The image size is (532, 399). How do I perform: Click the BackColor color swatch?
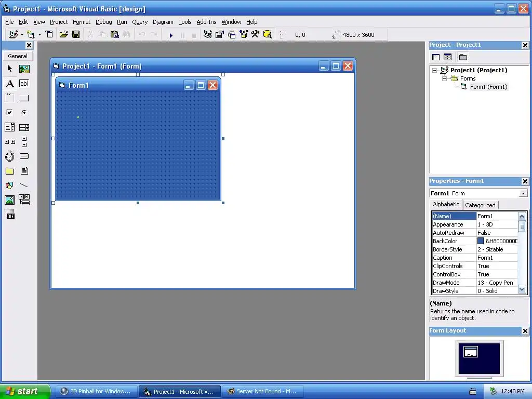coord(481,241)
